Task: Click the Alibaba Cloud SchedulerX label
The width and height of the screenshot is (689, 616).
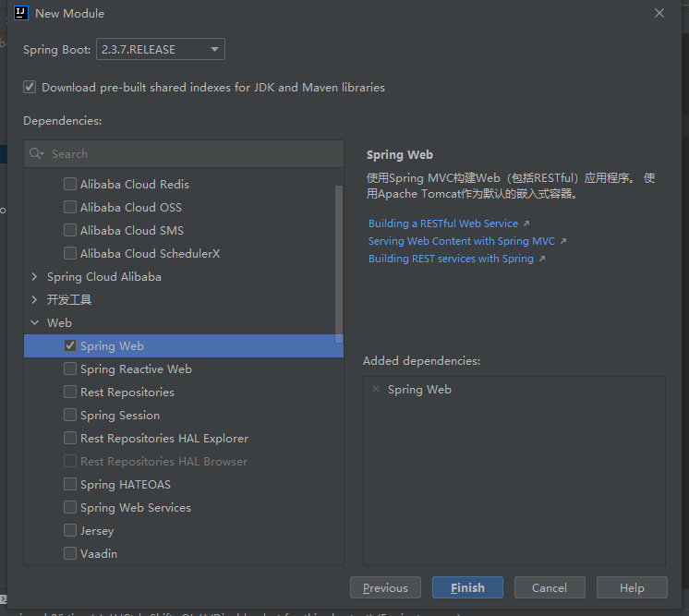Action: click(x=151, y=254)
